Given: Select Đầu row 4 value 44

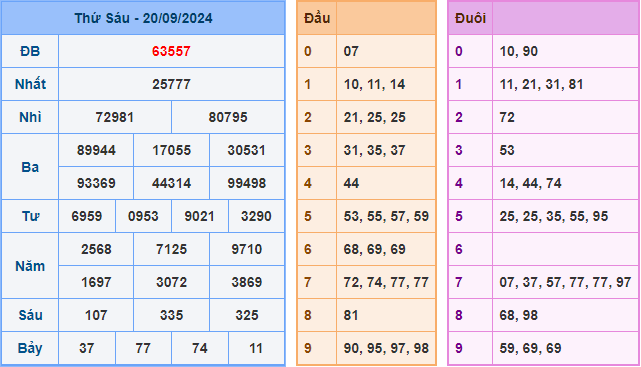Looking at the screenshot, I should 351,183.
